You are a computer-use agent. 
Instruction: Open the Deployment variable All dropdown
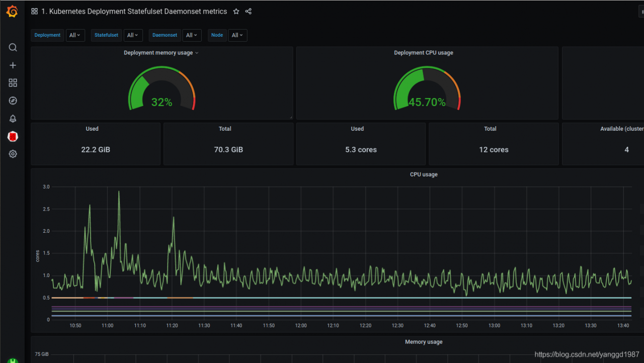click(75, 35)
